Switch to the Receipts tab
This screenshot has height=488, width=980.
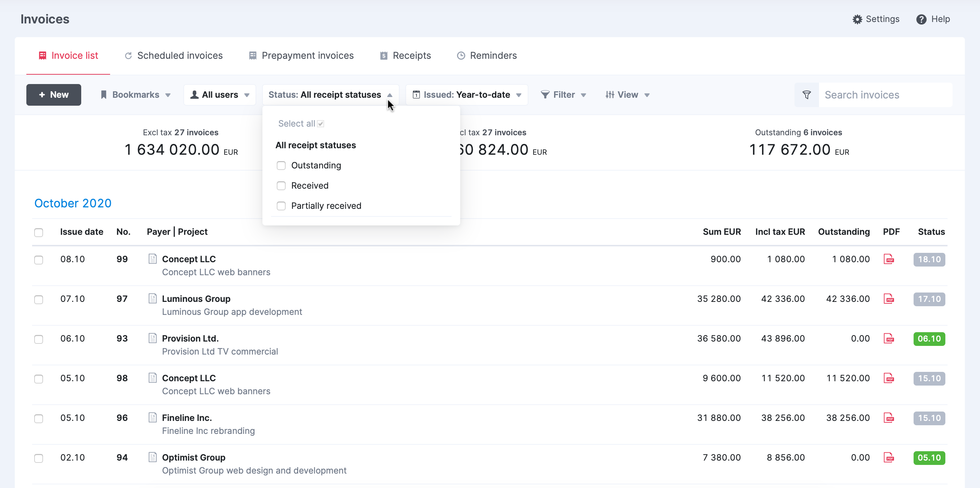tap(405, 56)
